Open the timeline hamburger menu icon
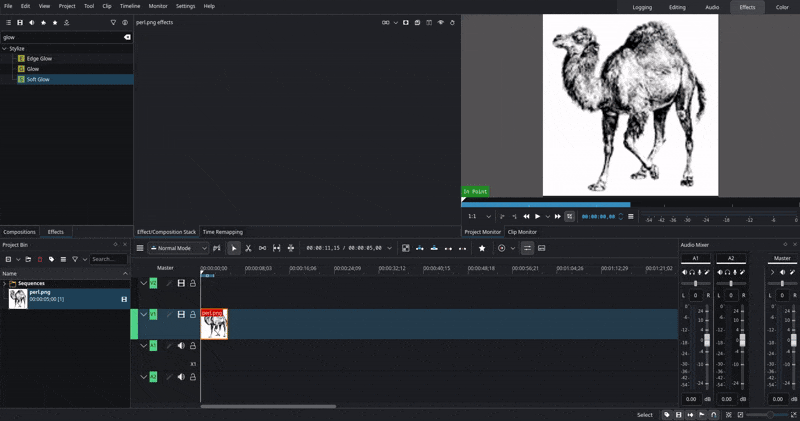Image resolution: width=800 pixels, height=421 pixels. point(140,248)
